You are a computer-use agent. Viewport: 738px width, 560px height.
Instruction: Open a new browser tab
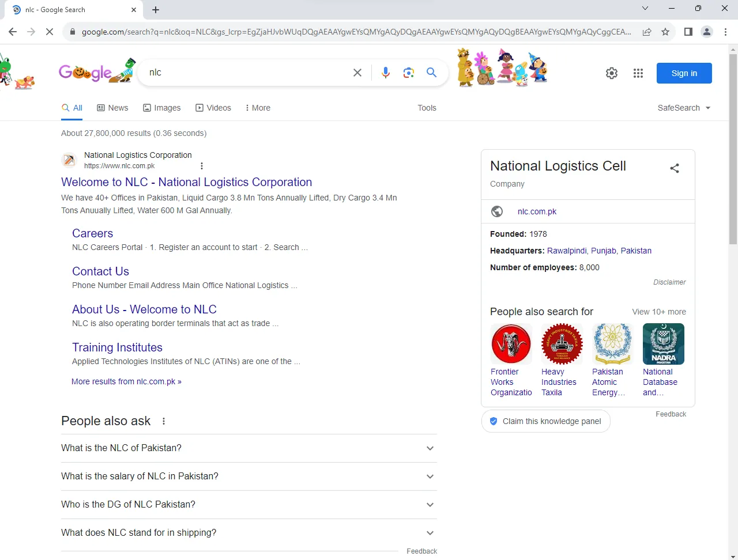pos(156,10)
